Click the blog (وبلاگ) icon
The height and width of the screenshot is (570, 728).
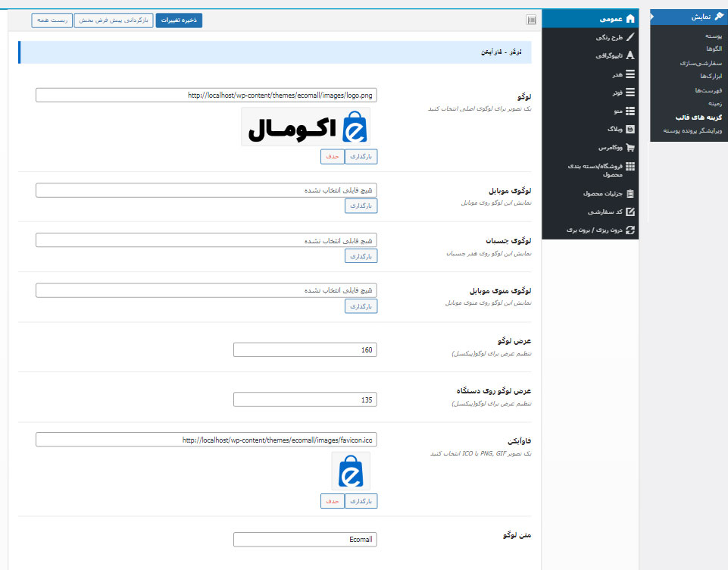630,129
